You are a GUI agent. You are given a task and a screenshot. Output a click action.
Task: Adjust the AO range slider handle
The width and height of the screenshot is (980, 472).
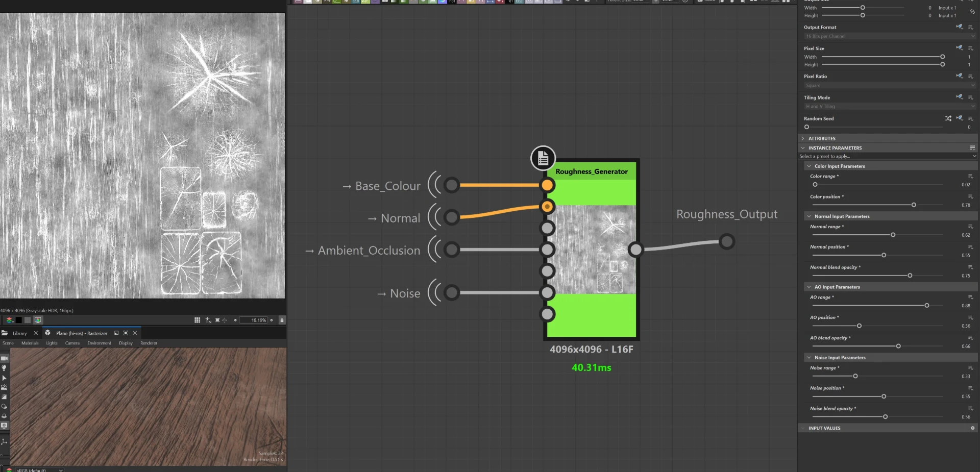pos(927,306)
